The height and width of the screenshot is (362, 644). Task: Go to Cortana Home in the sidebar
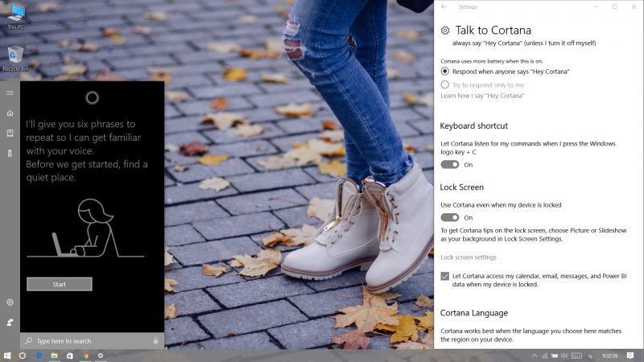(x=10, y=113)
